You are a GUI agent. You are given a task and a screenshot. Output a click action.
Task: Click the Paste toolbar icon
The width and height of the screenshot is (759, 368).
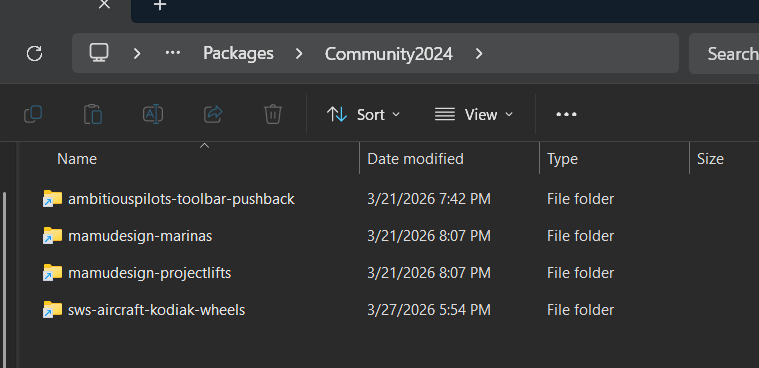point(93,114)
